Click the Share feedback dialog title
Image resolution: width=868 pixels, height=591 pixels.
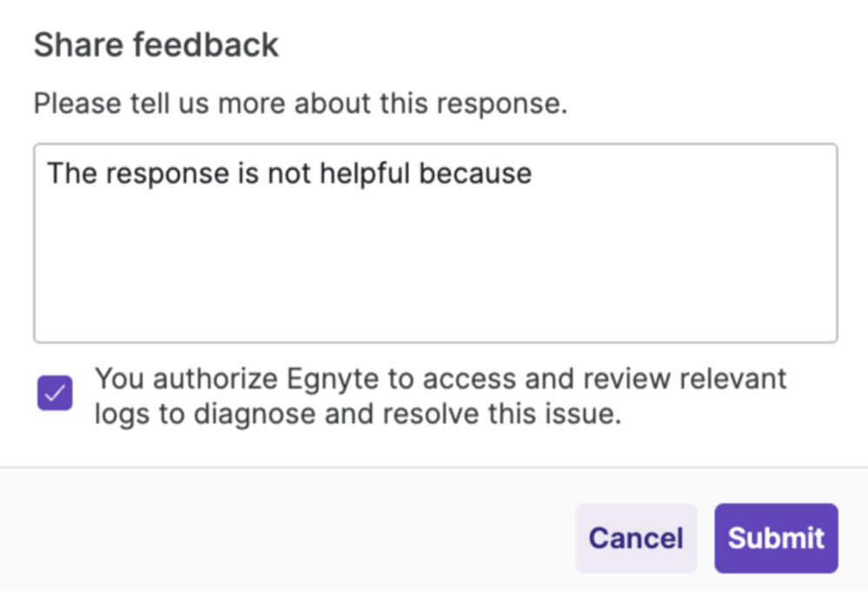pyautogui.click(x=156, y=43)
